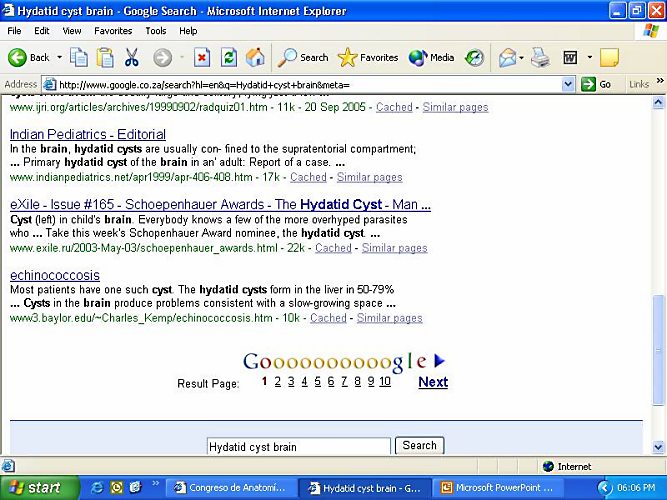The width and height of the screenshot is (667, 500).
Task: Click the address bar URL field
Action: tap(302, 85)
